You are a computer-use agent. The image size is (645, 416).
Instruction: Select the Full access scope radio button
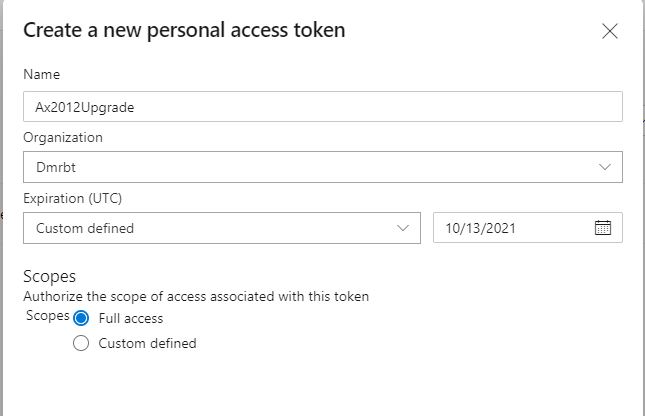point(81,318)
